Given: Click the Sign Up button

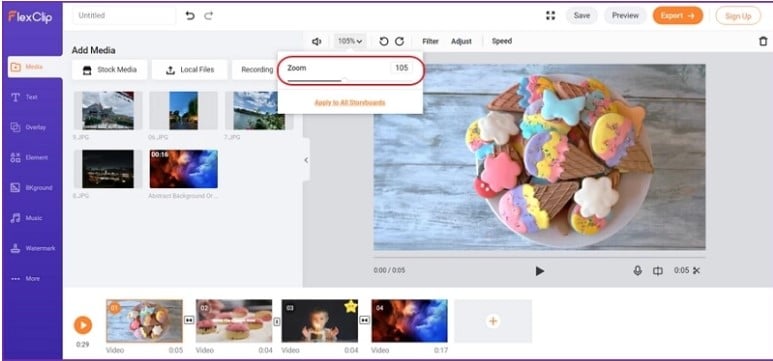Looking at the screenshot, I should (x=738, y=16).
